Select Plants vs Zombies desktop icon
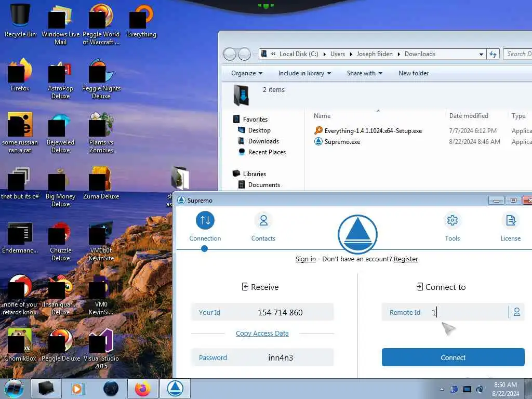532x399 pixels. (101, 133)
